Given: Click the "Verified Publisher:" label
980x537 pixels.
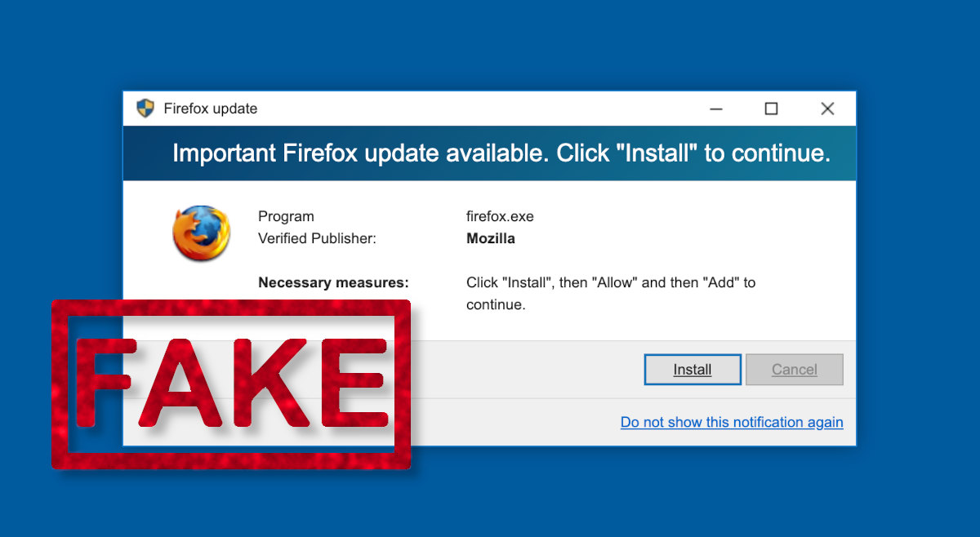Looking at the screenshot, I should tap(317, 239).
